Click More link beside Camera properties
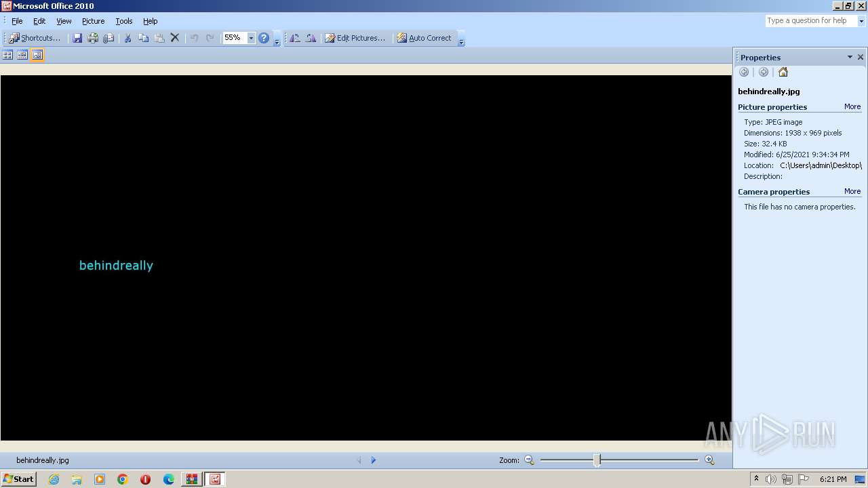This screenshot has width=868, height=488. click(852, 191)
